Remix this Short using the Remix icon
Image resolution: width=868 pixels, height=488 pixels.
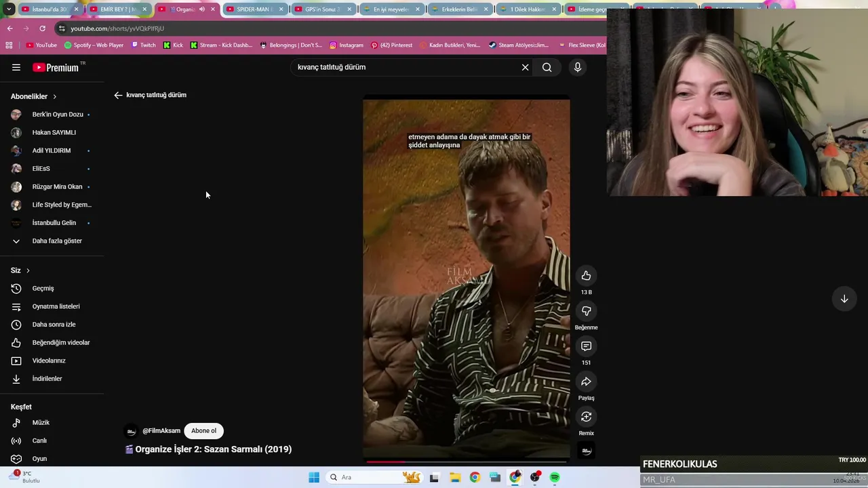[x=586, y=417]
